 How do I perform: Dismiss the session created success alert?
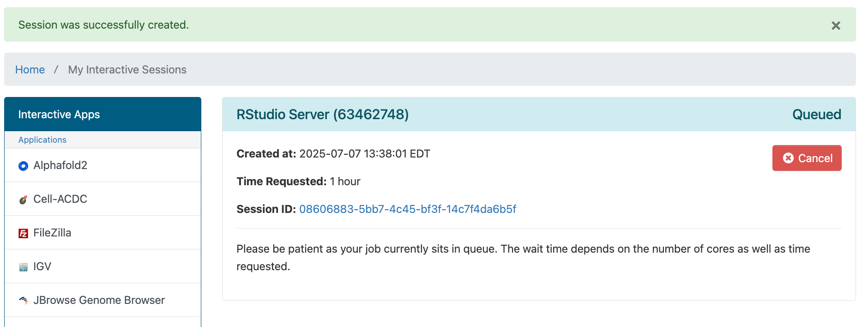tap(836, 25)
